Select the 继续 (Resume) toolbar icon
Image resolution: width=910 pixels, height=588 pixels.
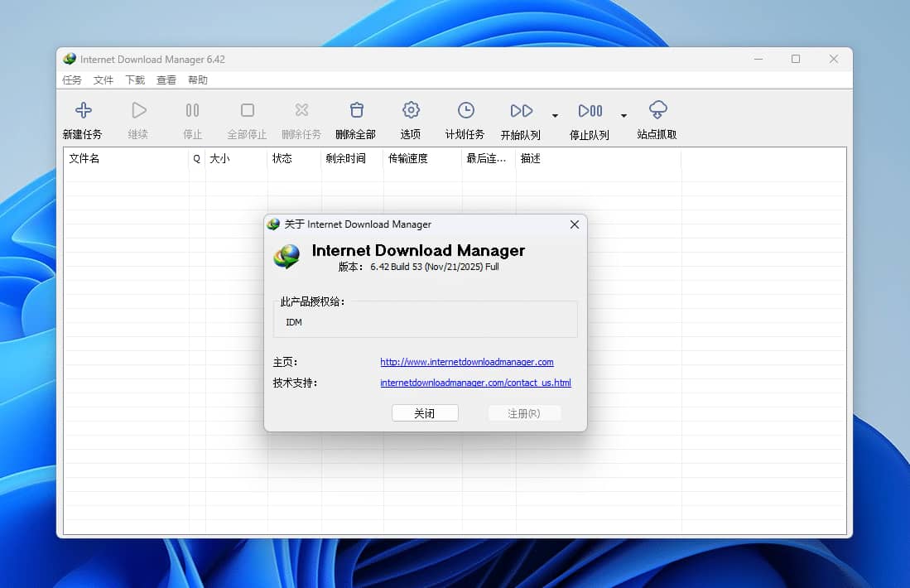tap(137, 117)
